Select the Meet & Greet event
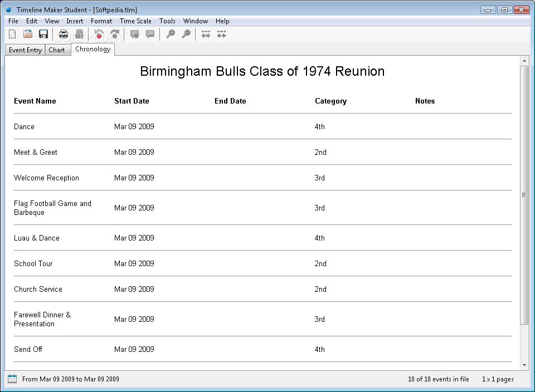Screen dimensions: 535x392 36,152
